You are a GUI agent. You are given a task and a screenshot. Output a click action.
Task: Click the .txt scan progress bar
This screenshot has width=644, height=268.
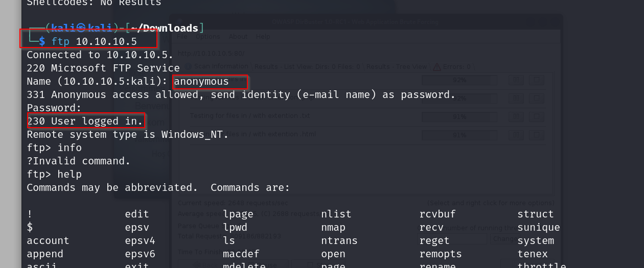459,117
